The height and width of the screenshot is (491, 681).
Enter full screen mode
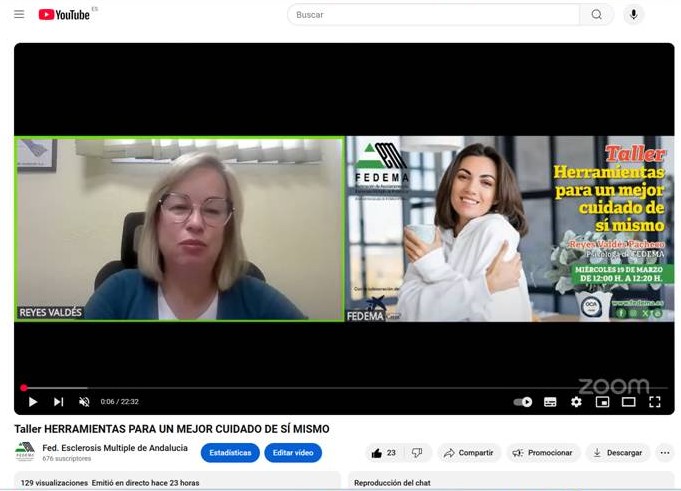(x=655, y=402)
